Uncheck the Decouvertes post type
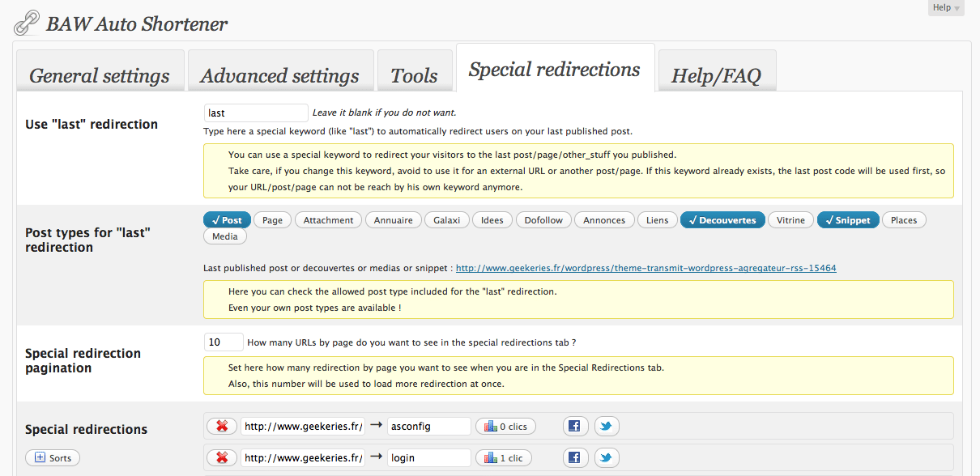The image size is (980, 476). (x=722, y=220)
